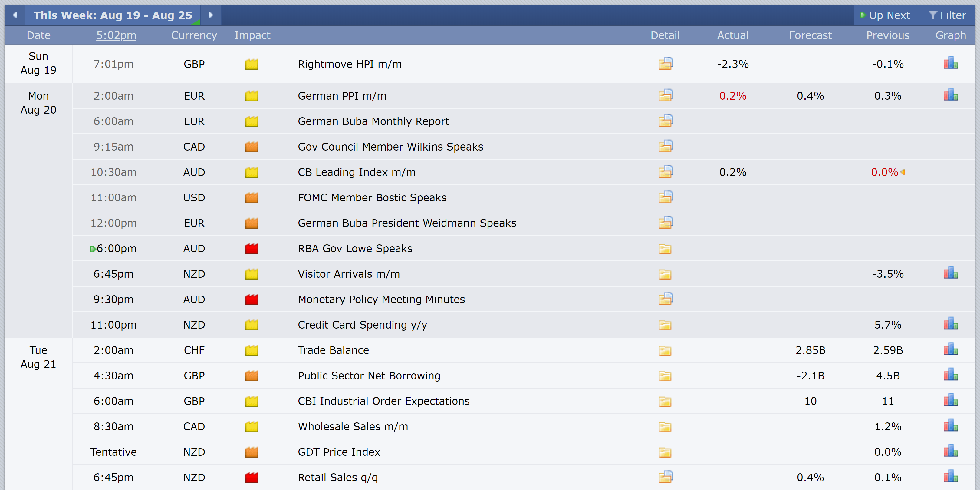This screenshot has width=980, height=490.
Task: Open detail for FOMC Member Bostic Speaks
Action: tap(665, 197)
